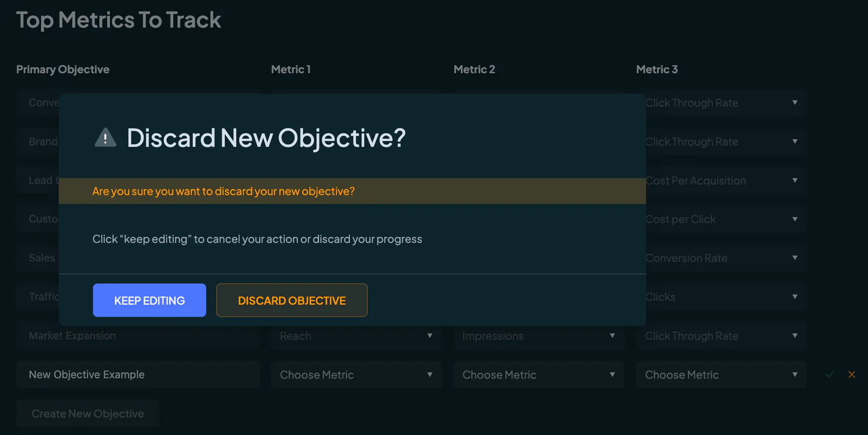Expand the Clicks metric dropdown
The height and width of the screenshot is (435, 868).
coord(726,297)
